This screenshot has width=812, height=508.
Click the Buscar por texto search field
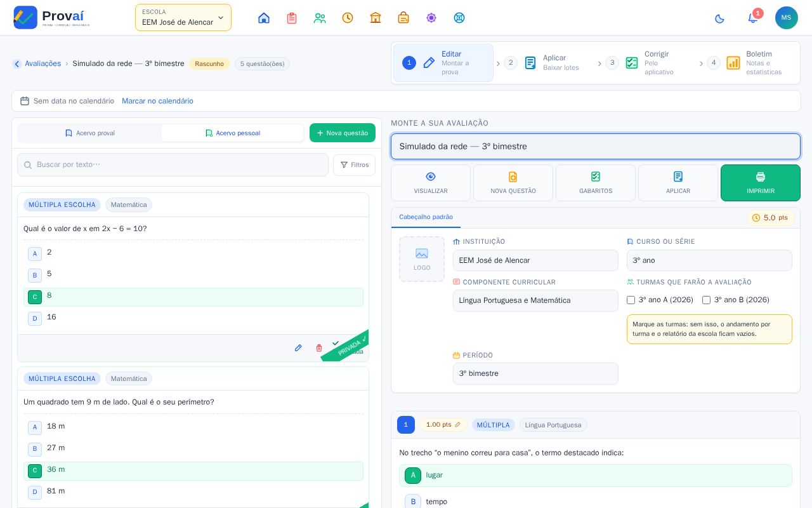tap(173, 165)
